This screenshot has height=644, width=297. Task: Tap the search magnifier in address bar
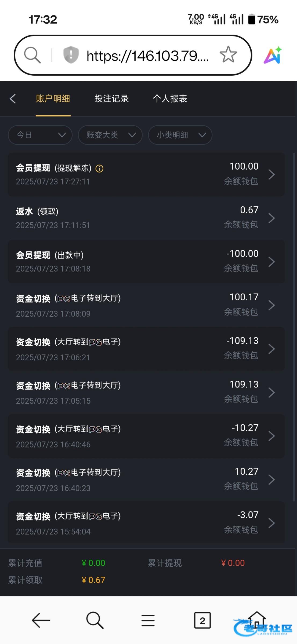click(x=32, y=55)
